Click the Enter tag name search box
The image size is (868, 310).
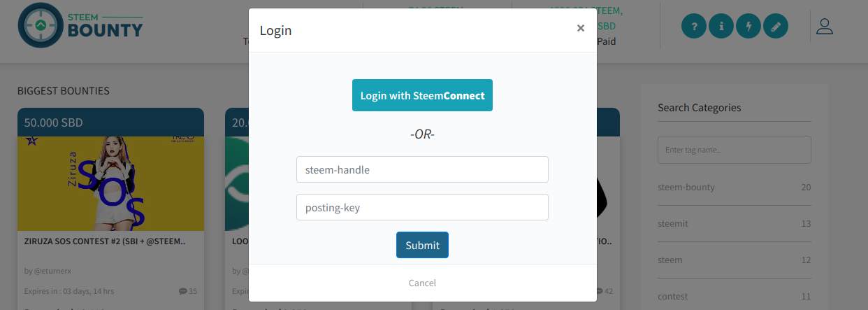pos(735,150)
